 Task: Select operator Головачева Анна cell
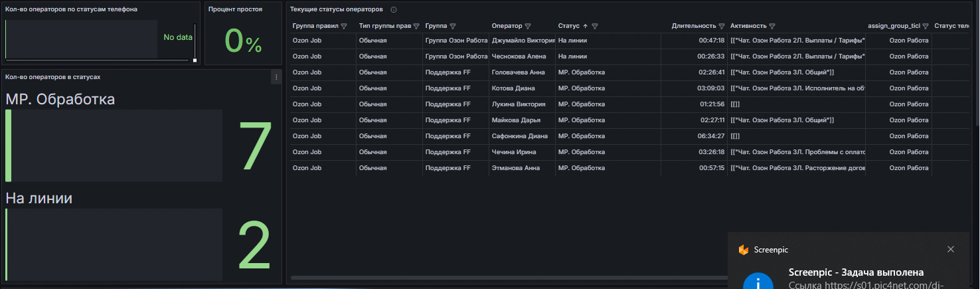[523, 72]
